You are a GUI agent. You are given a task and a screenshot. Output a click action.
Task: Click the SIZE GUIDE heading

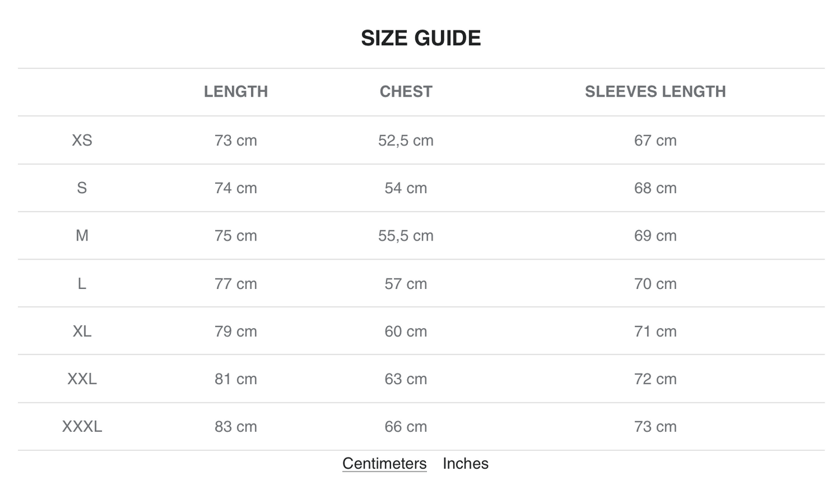tap(421, 38)
